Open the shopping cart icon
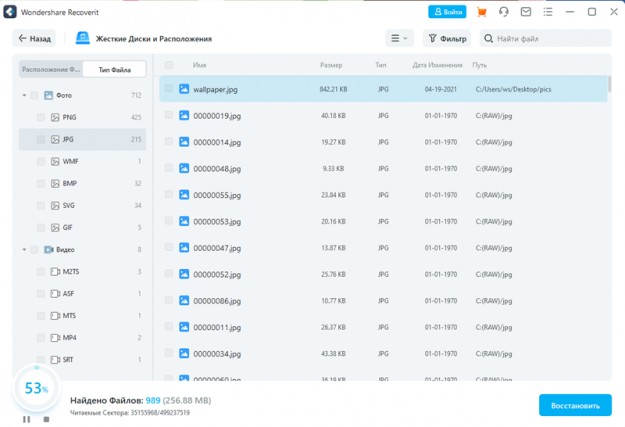This screenshot has width=625, height=427. coord(482,12)
